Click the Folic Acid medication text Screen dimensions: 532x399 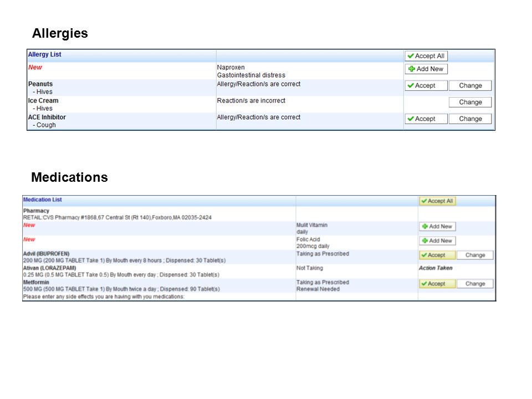pos(308,239)
